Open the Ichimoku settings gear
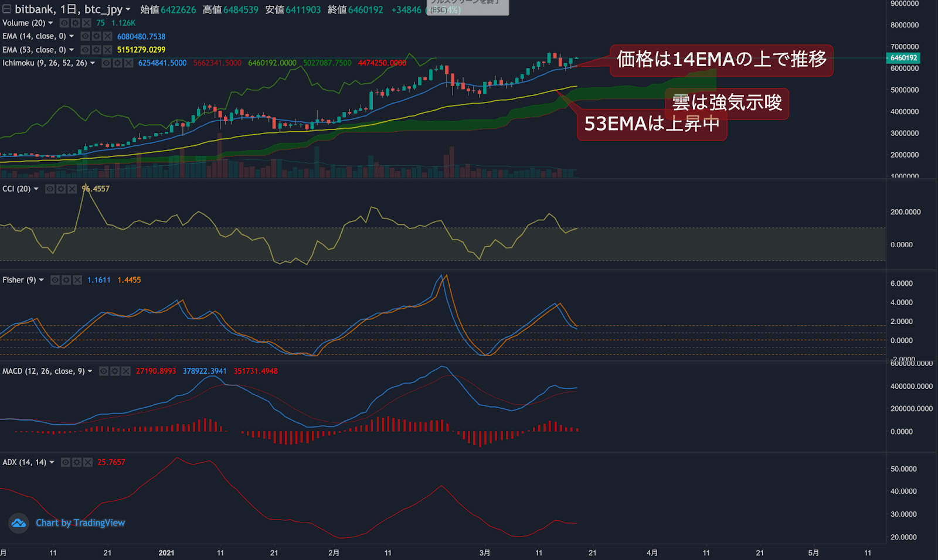The width and height of the screenshot is (938, 560). [x=118, y=63]
